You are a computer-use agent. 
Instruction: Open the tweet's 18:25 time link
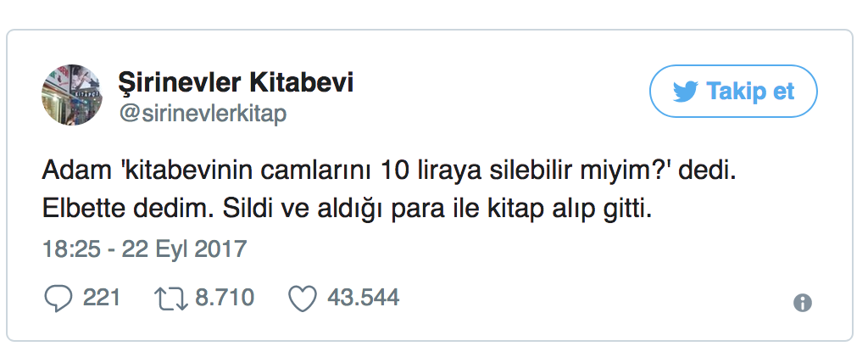(70, 249)
